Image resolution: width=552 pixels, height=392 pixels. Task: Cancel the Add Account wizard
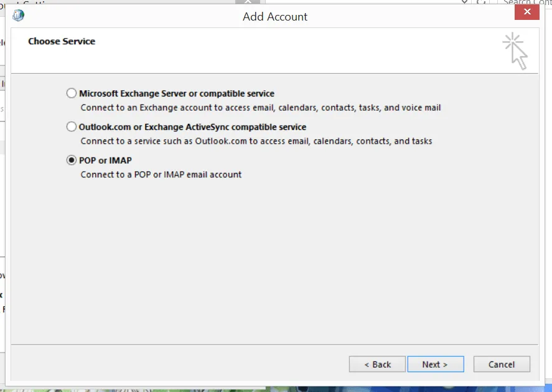point(502,364)
